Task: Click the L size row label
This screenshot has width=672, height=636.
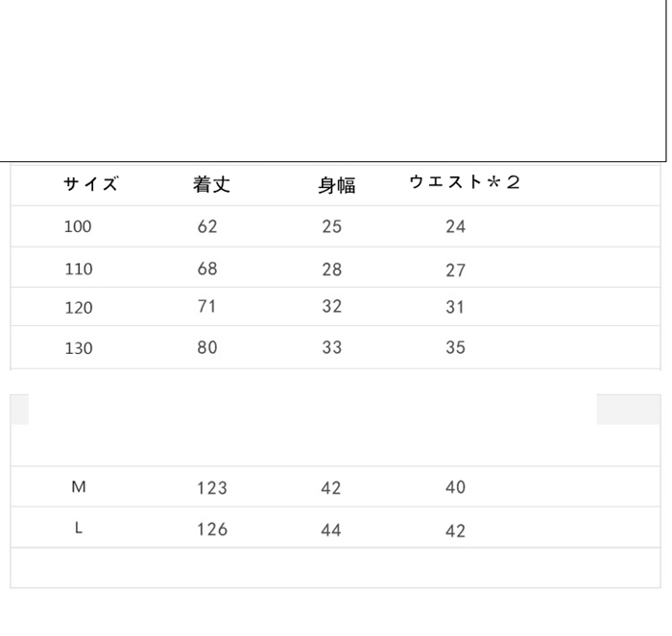Action: coord(79,528)
